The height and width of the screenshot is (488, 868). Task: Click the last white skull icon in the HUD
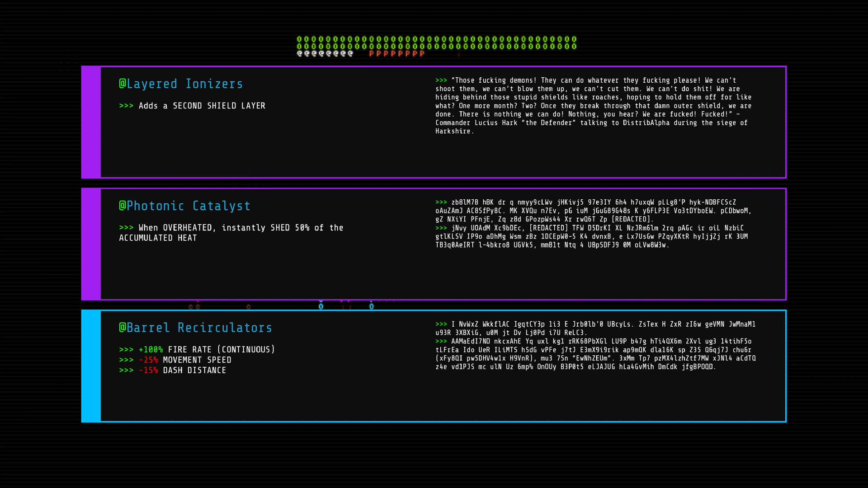(350, 54)
